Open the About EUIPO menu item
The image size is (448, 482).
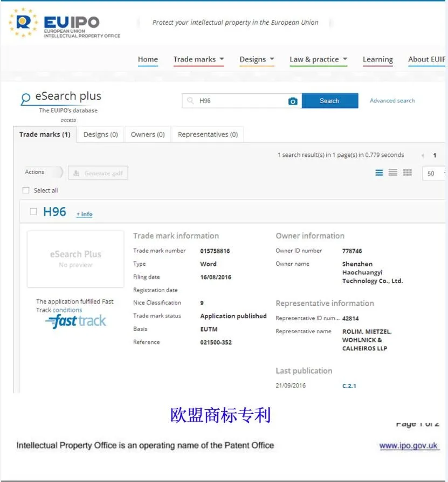point(426,59)
